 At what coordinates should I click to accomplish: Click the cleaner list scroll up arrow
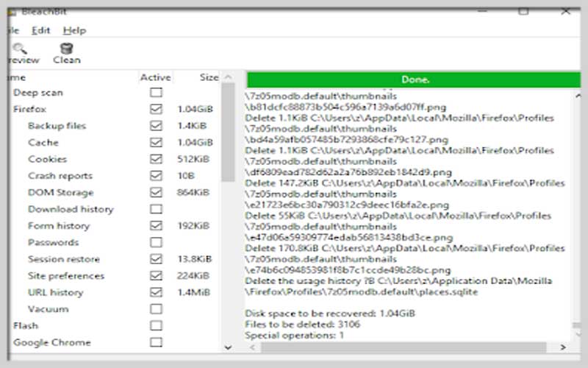pos(228,77)
